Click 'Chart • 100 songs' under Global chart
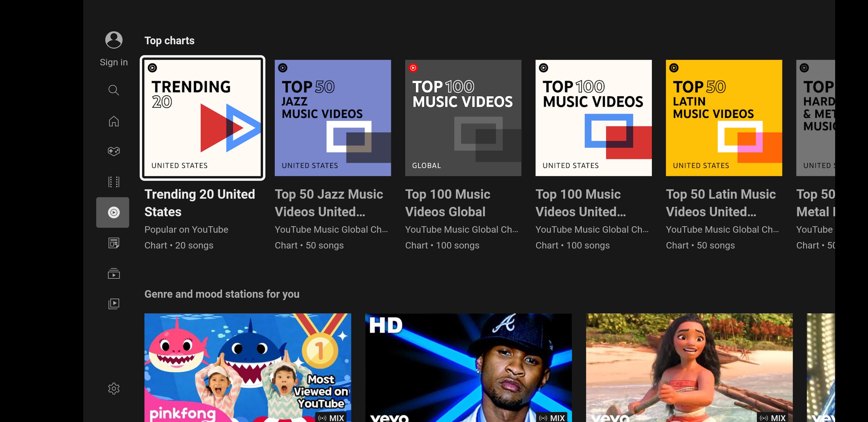Screen dimensions: 868x422 443,245
